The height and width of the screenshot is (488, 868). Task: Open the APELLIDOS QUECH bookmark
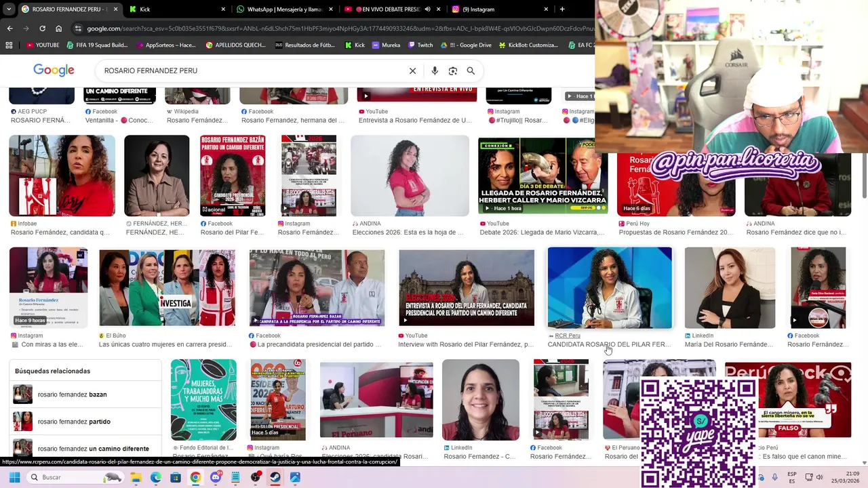[x=235, y=45]
